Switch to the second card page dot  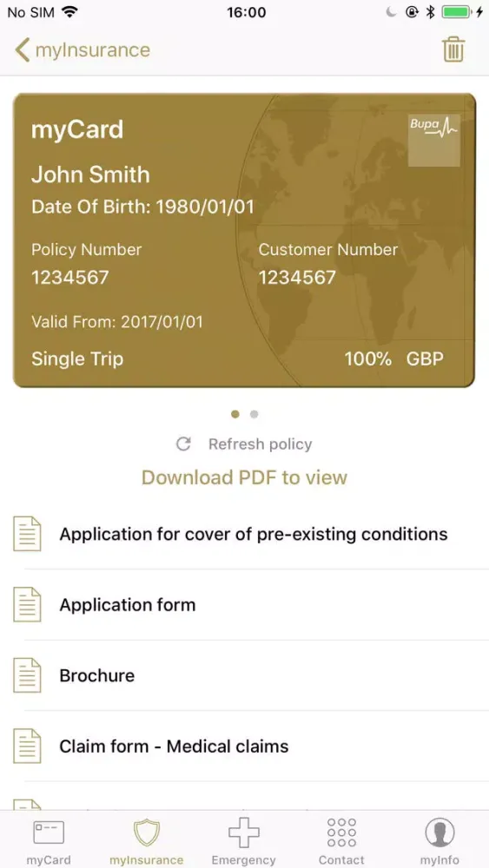(x=254, y=414)
